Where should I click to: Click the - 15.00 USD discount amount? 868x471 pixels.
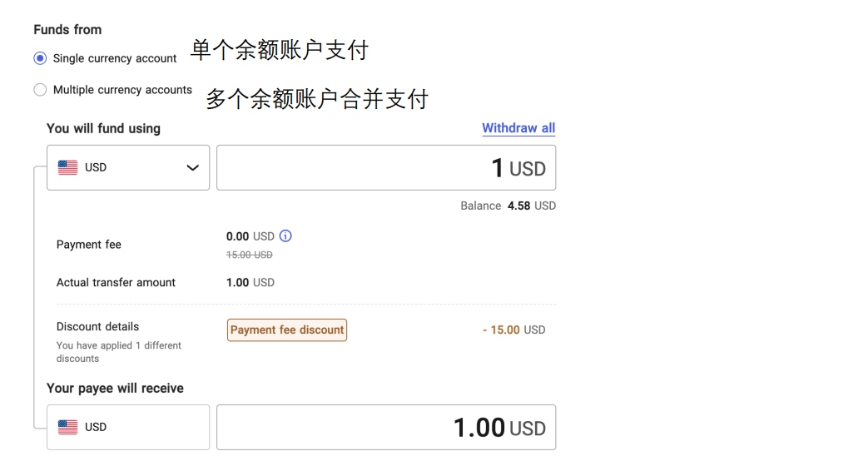[x=513, y=330]
